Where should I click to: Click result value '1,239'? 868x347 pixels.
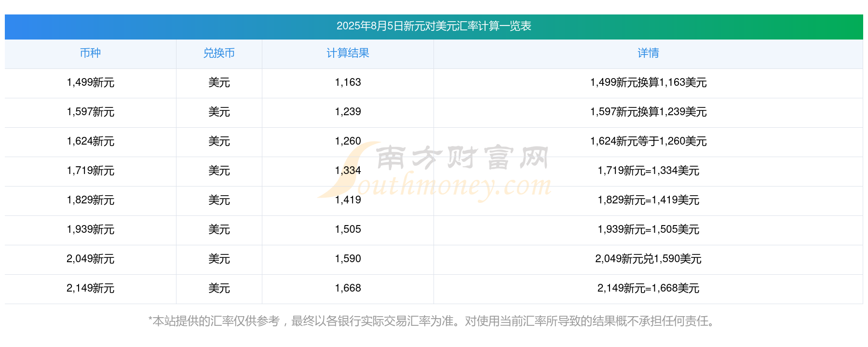tap(348, 112)
